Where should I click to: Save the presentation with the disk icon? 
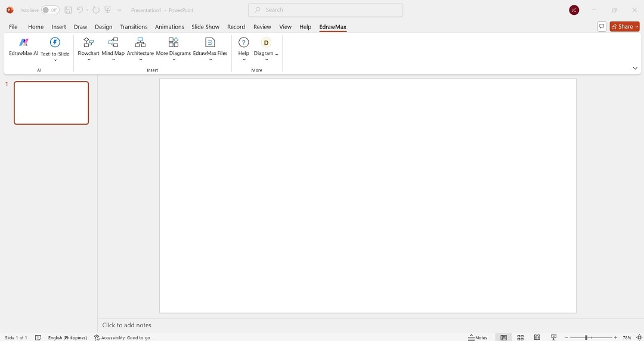pos(68,10)
